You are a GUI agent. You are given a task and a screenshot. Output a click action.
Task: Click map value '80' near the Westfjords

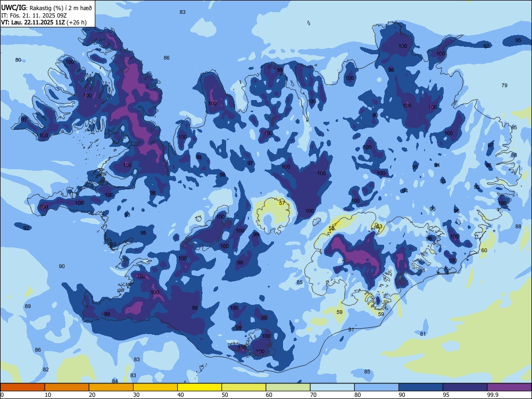(x=18, y=60)
